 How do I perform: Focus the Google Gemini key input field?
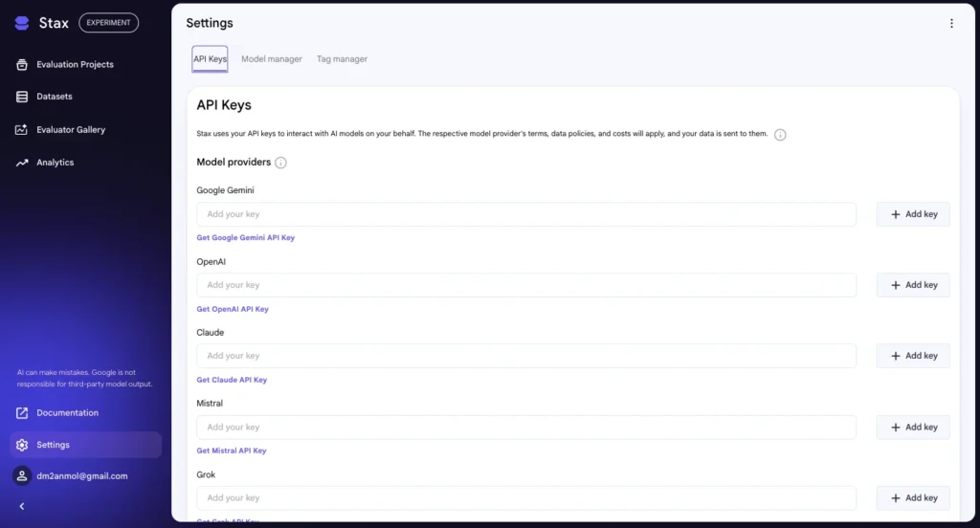click(x=526, y=214)
